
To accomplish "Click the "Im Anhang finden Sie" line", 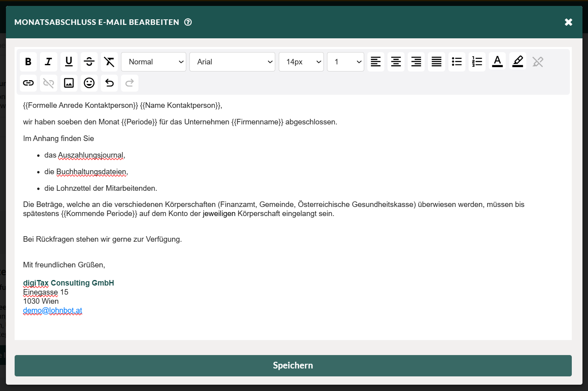I will 59,139.
